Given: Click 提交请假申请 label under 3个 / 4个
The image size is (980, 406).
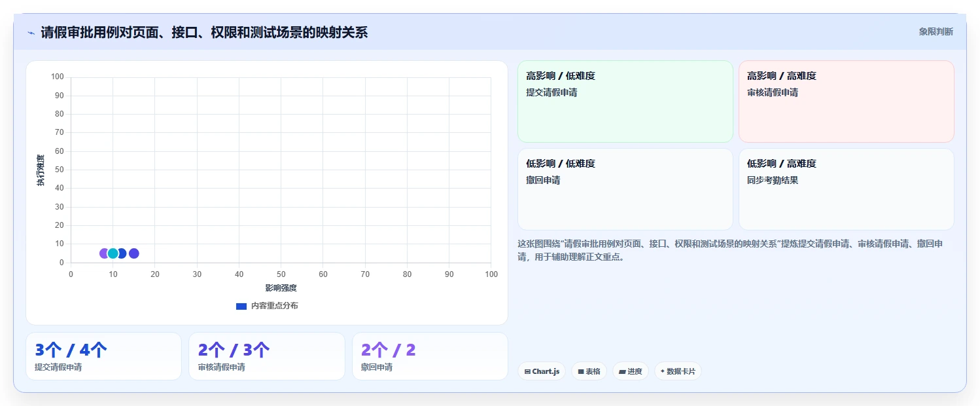Looking at the screenshot, I should [x=58, y=367].
